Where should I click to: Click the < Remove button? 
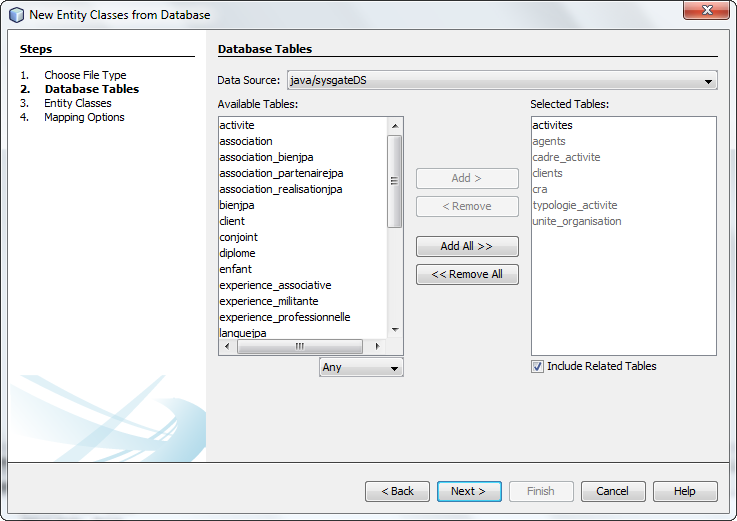coord(467,206)
